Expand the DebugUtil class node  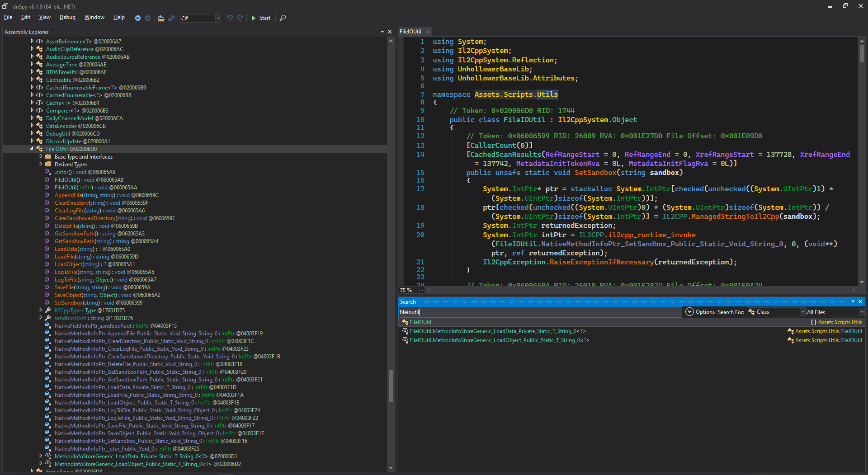point(32,133)
